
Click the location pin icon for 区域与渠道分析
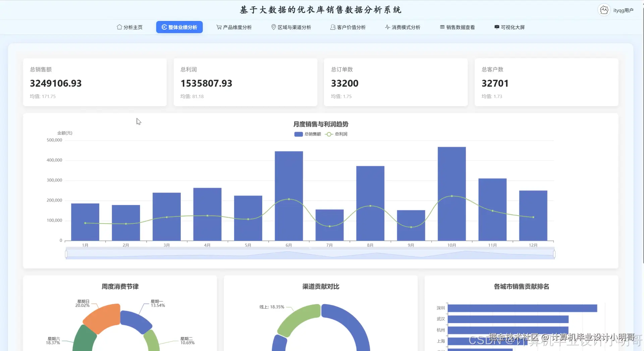coord(274,27)
